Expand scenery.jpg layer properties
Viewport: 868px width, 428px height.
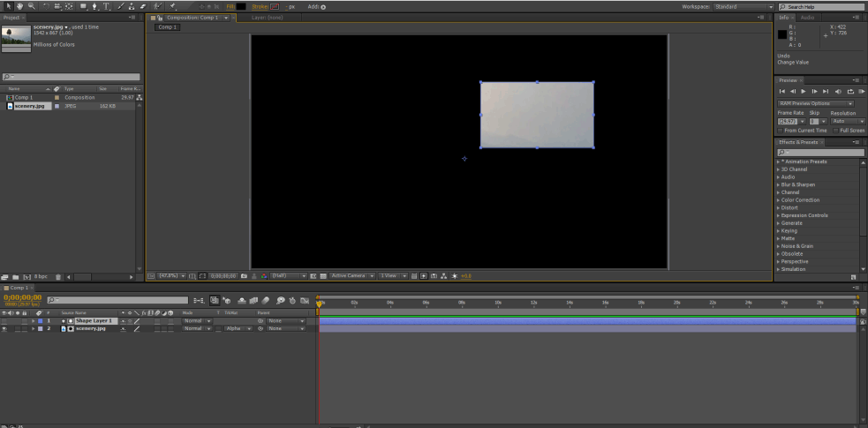[33, 328]
